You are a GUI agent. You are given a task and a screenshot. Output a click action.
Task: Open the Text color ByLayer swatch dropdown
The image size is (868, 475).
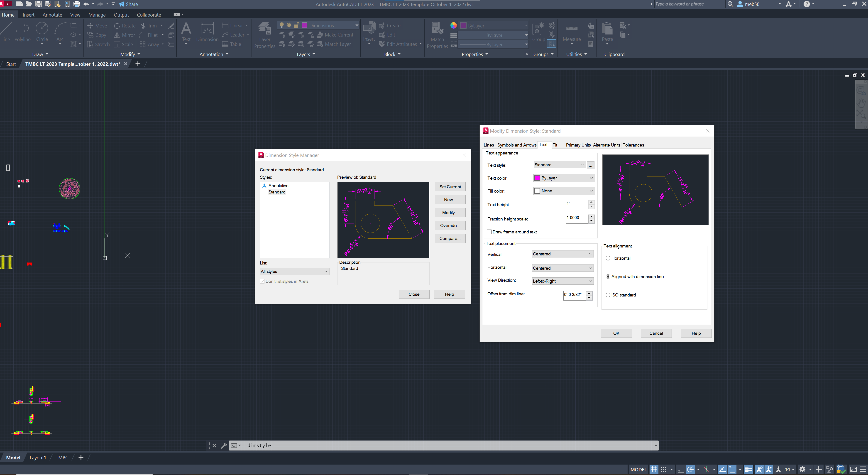coord(591,178)
